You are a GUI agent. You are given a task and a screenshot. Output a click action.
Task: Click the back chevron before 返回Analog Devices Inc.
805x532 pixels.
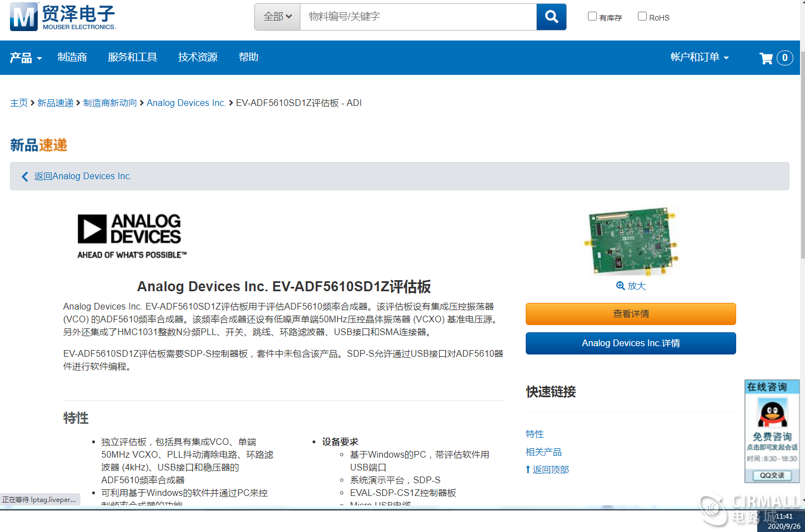coord(24,176)
